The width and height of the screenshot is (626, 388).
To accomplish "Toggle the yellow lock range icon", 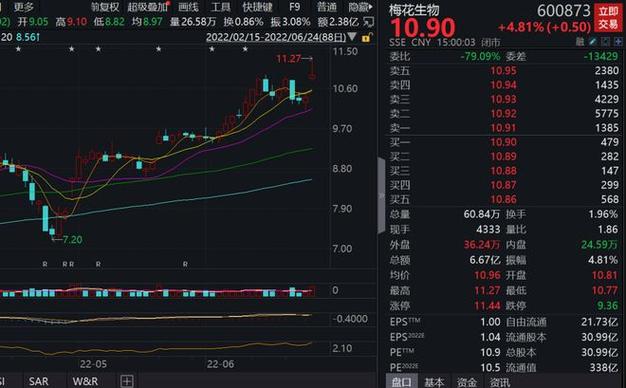I will point(366,38).
